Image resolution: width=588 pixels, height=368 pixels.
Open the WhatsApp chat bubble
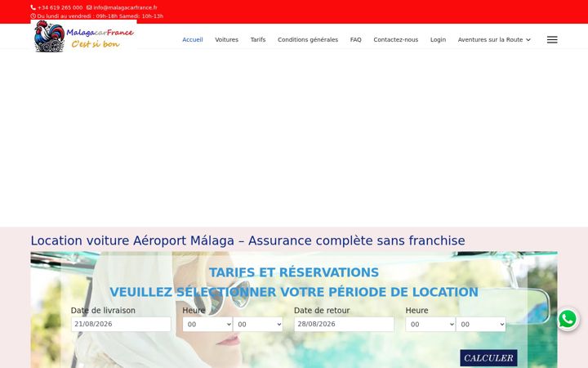[568, 319]
